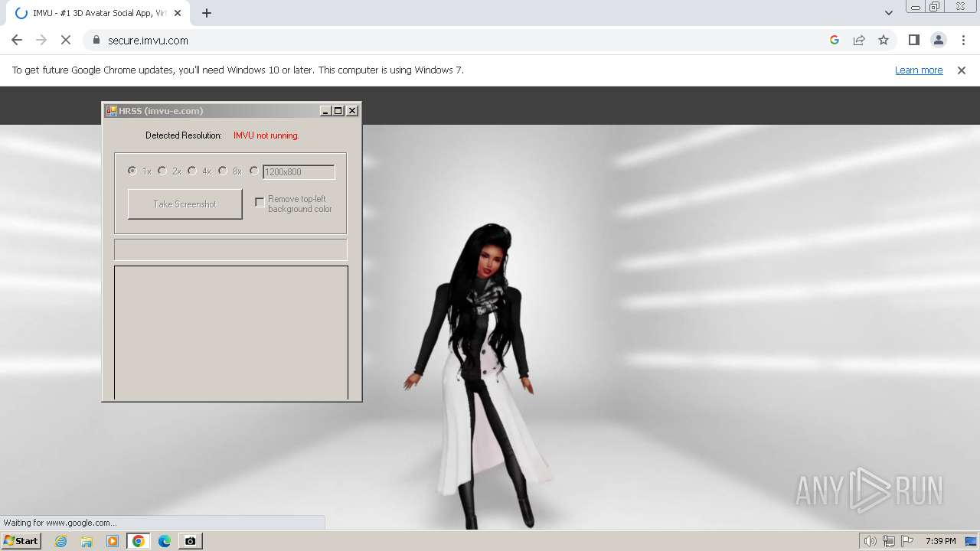Viewport: 980px width, 551px height.
Task: Open Microsoft Edge from taskbar
Action: tap(165, 541)
